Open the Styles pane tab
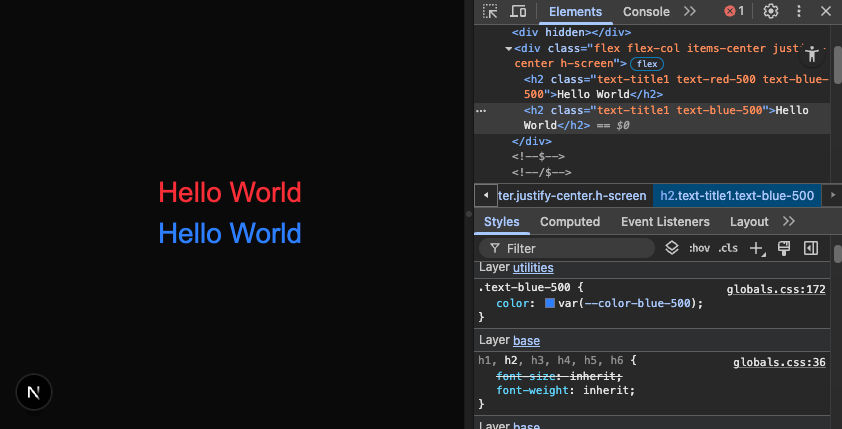This screenshot has height=429, width=842. (x=502, y=222)
